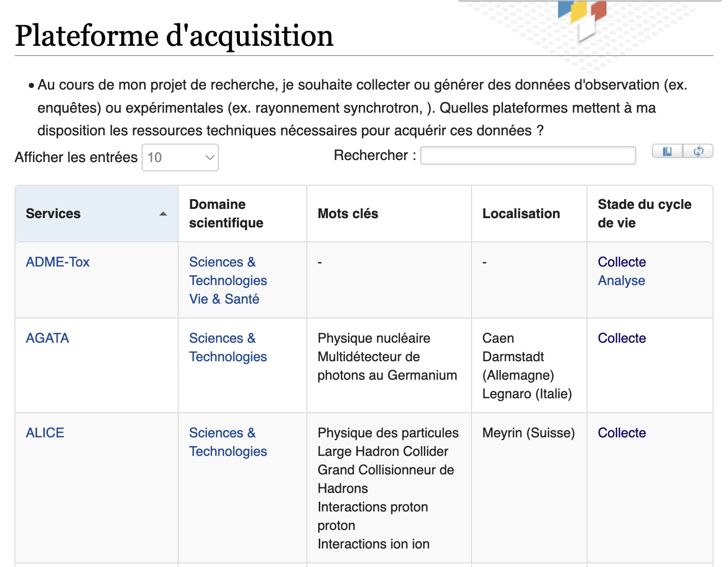Viewport: 728px width, 567px height.
Task: Focus the Rechercher search field
Action: click(528, 155)
